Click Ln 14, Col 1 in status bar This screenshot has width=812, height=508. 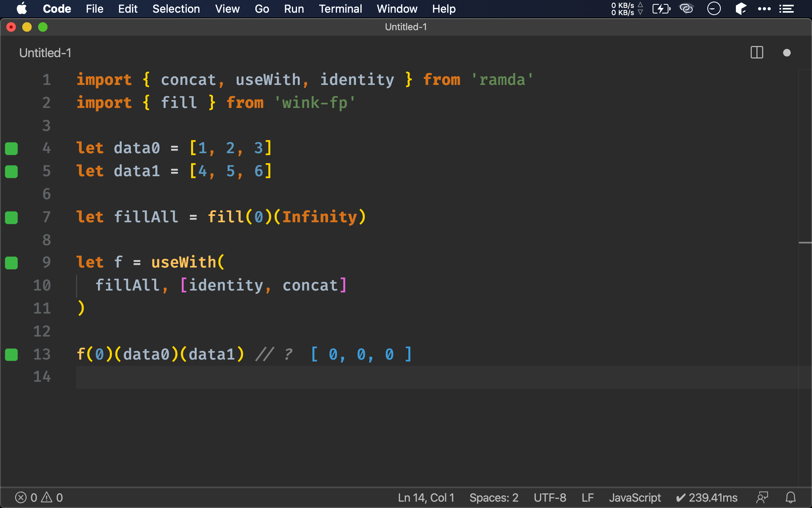tap(426, 498)
